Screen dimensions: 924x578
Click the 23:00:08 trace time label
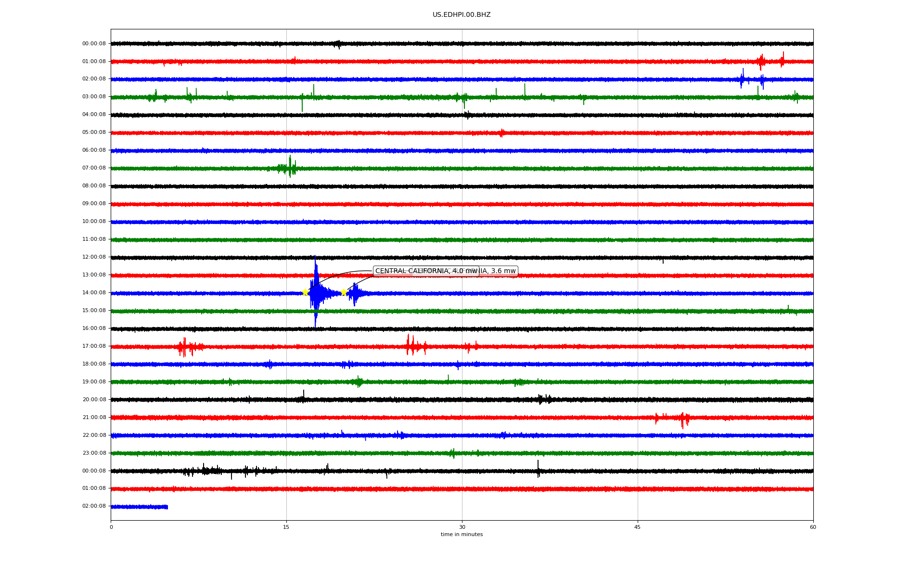click(94, 453)
